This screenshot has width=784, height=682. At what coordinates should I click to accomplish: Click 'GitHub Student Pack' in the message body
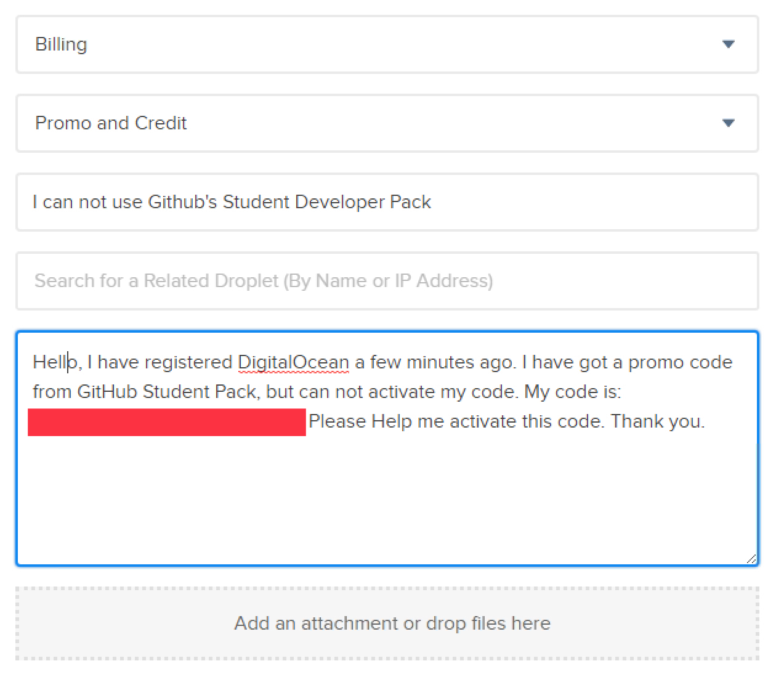pyautogui.click(x=166, y=392)
